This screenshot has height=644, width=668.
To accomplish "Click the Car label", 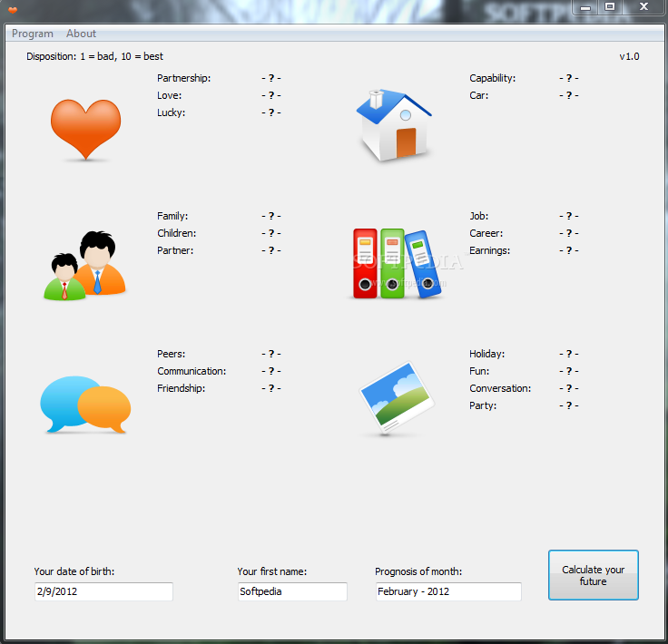I will click(479, 95).
